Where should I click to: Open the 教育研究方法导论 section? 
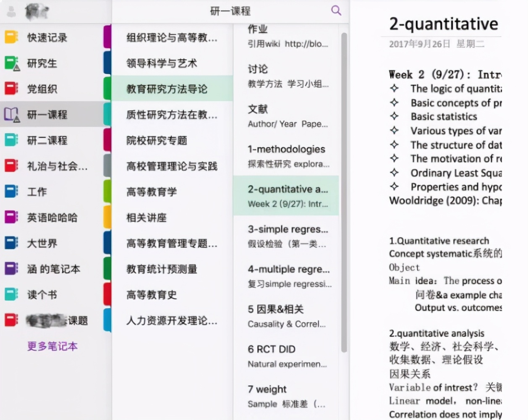167,89
